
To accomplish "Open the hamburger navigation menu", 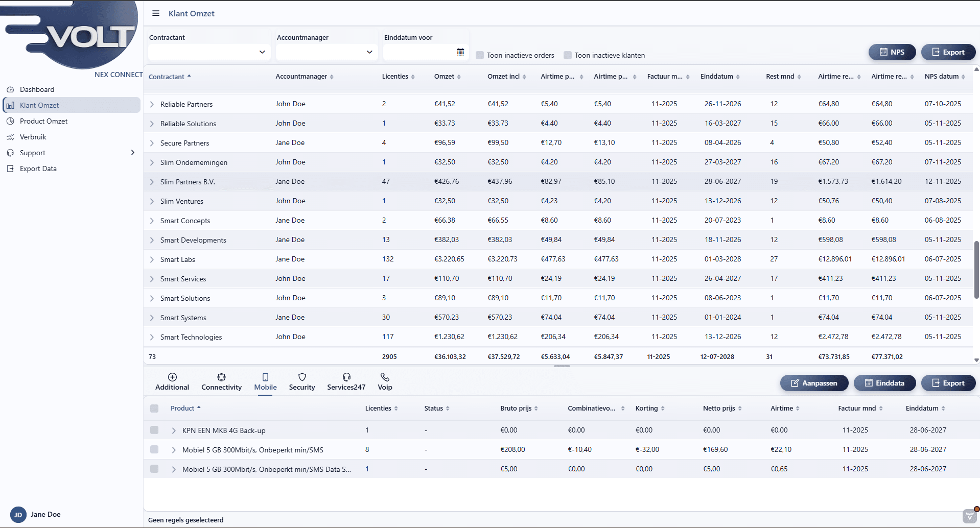I will (156, 13).
